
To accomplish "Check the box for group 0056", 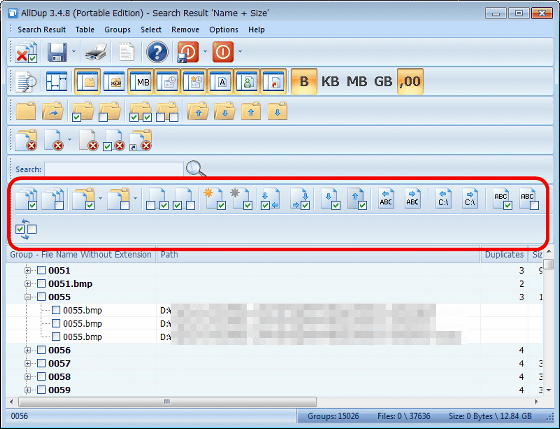I will [x=41, y=350].
